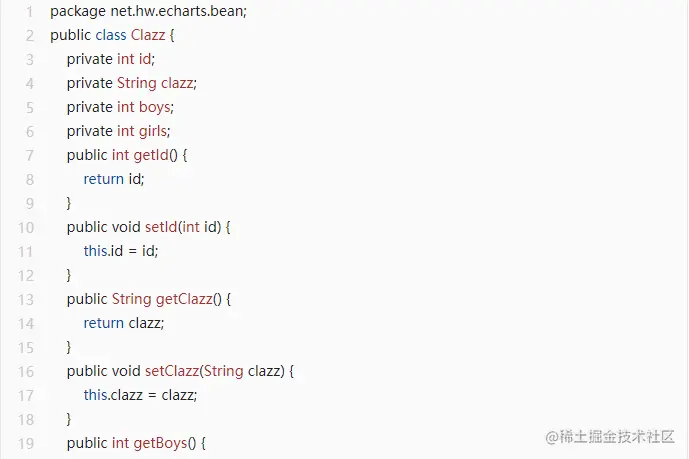The height and width of the screenshot is (459, 689).
Task: Click the getBoys method name
Action: coord(160,443)
